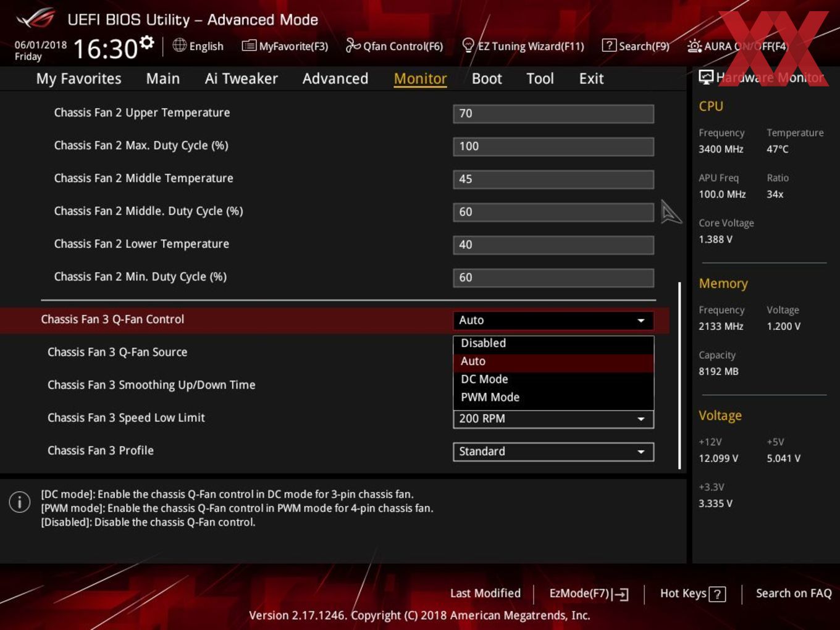Image resolution: width=840 pixels, height=630 pixels.
Task: Click the settings list scrollbar
Action: tap(679, 375)
